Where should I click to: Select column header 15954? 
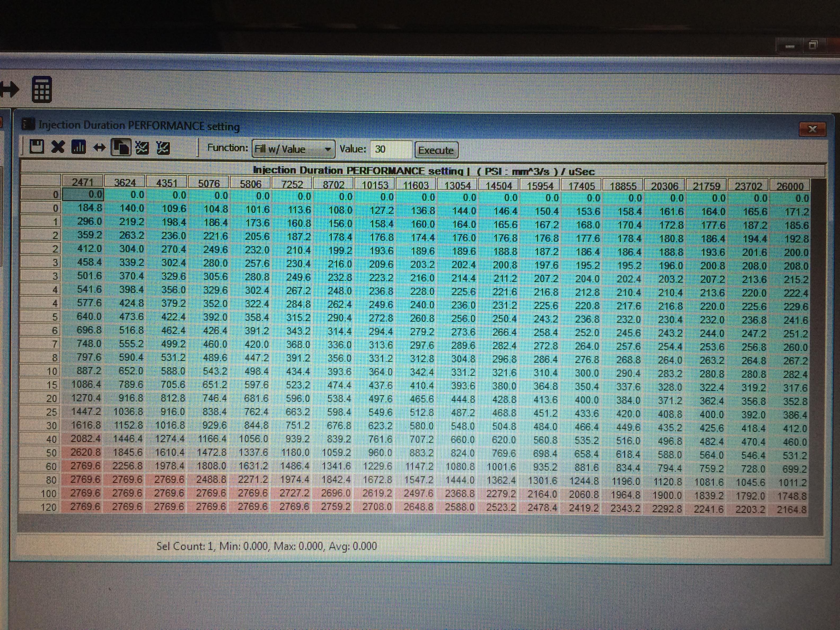click(540, 186)
